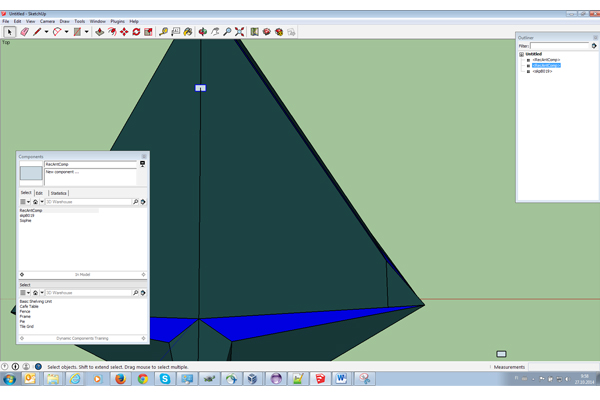Activate the Push/Pull tool
This screenshot has width=600, height=400.
point(100,32)
